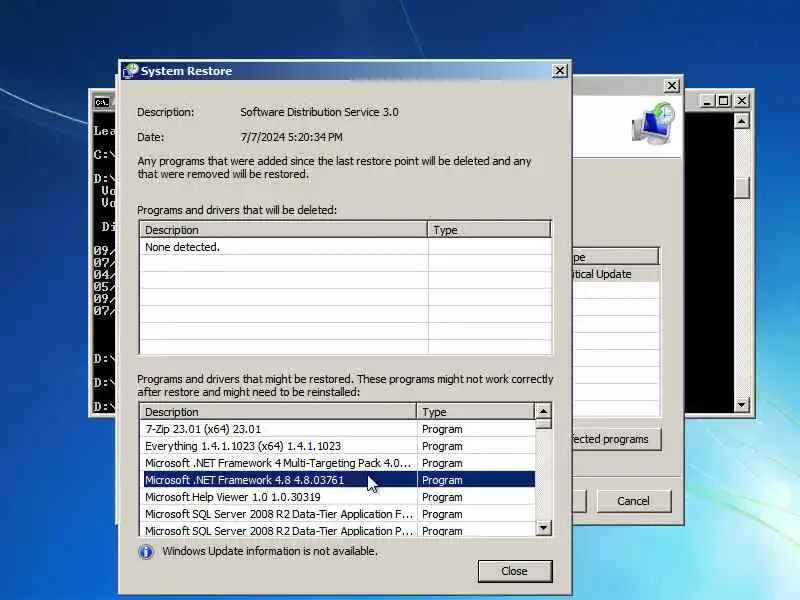Select 7-Zip 23.01 (x64) row
Screen dimensions: 800x600
pyautogui.click(x=337, y=429)
